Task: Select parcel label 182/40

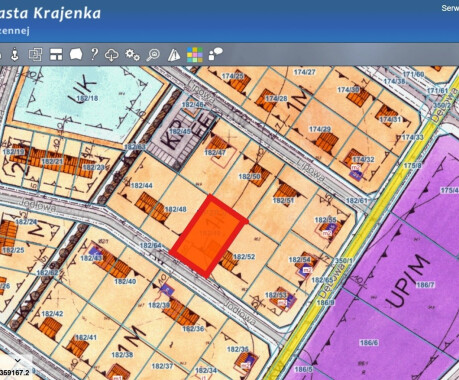Action: pos(125,281)
